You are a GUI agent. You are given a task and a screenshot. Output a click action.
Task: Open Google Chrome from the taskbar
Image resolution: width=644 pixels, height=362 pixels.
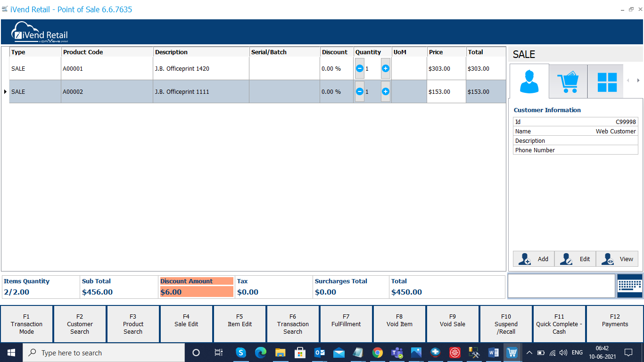click(x=377, y=353)
